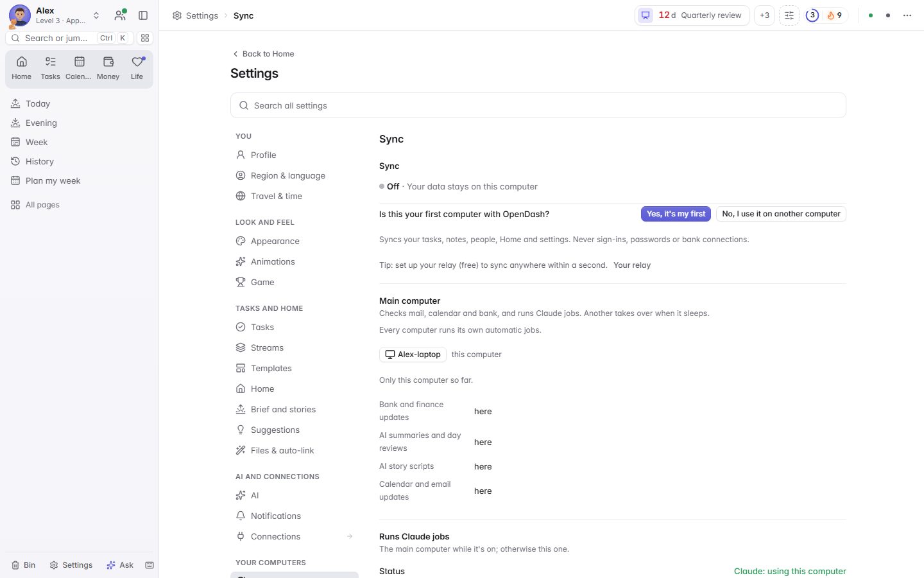Click the presentation icon beside Quarterly review
This screenshot has width=924, height=578.
(x=646, y=15)
